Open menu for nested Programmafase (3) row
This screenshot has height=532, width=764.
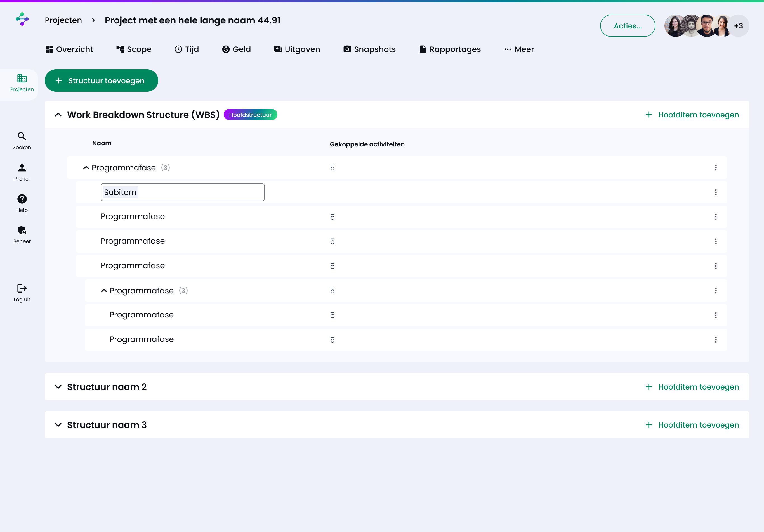[716, 291]
